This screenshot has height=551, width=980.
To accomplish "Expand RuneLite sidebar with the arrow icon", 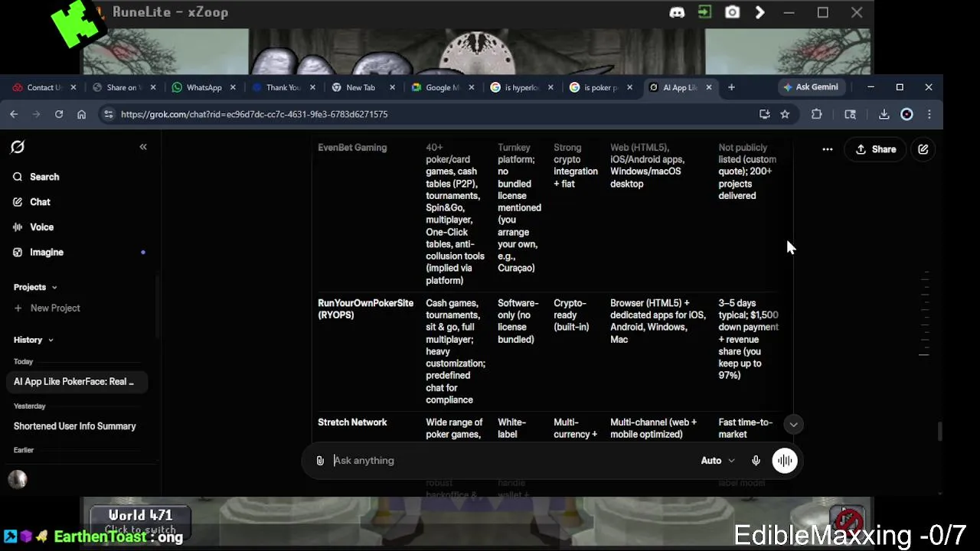I will pos(759,12).
